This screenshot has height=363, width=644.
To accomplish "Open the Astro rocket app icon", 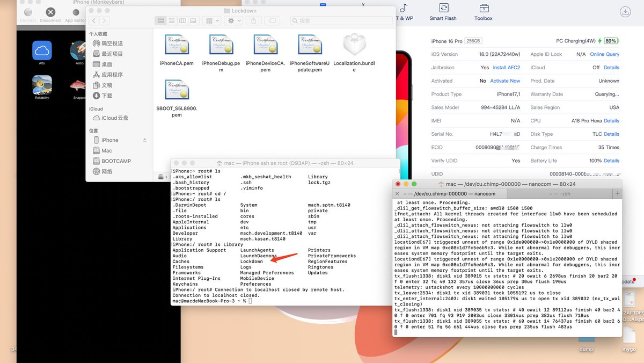I will [79, 50].
